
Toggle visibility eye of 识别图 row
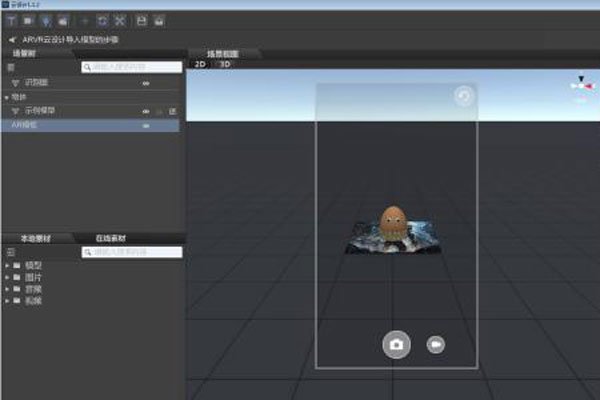click(146, 84)
